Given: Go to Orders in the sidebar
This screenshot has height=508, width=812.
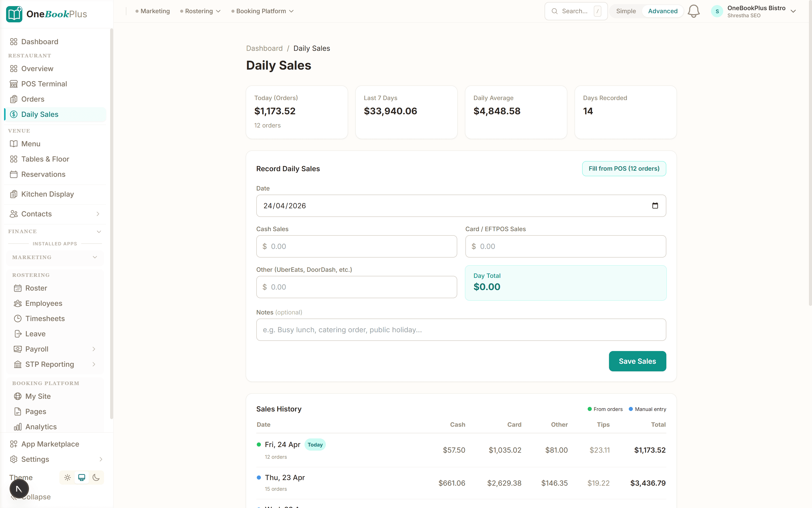Looking at the screenshot, I should click(x=55, y=99).
